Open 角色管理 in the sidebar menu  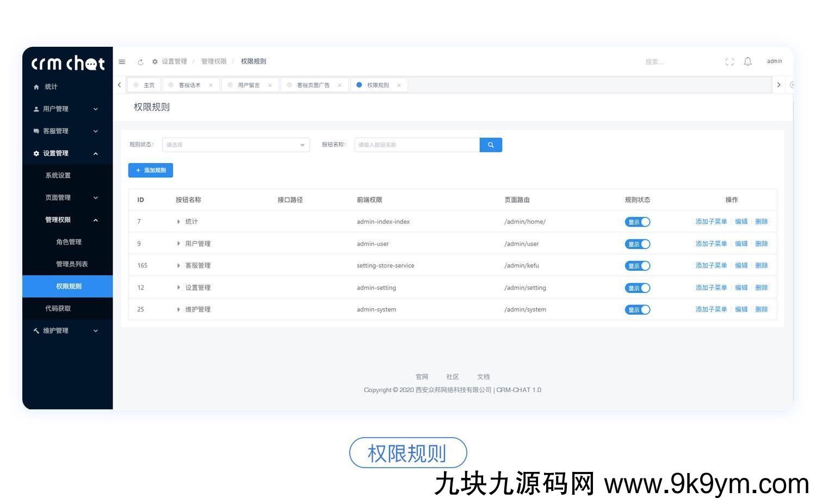pyautogui.click(x=69, y=242)
